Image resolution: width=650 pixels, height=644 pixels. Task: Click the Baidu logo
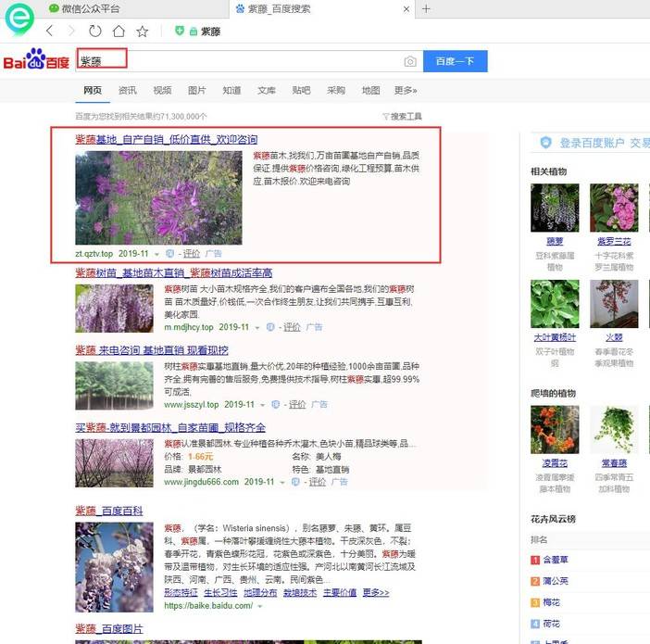[36, 61]
